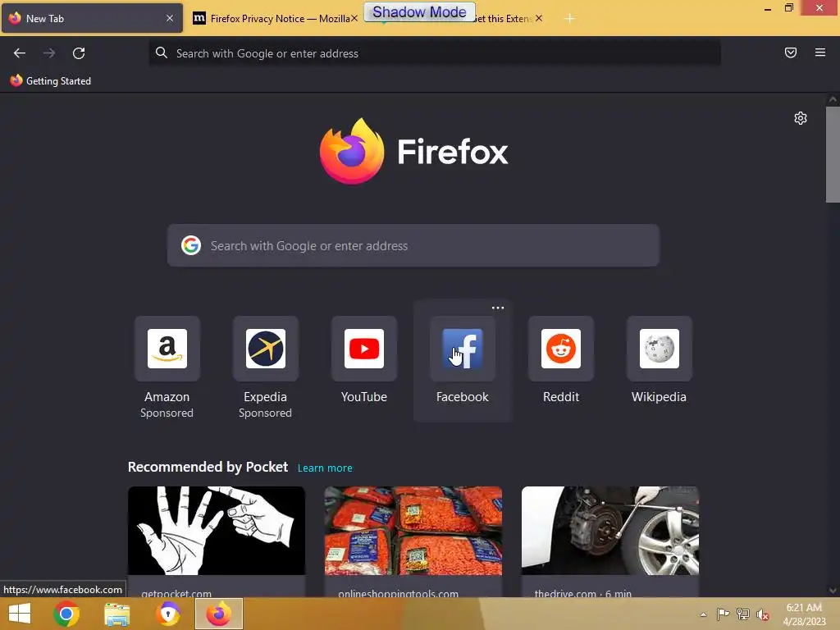
Task: Launch Chrome from the taskbar
Action: pos(66,614)
